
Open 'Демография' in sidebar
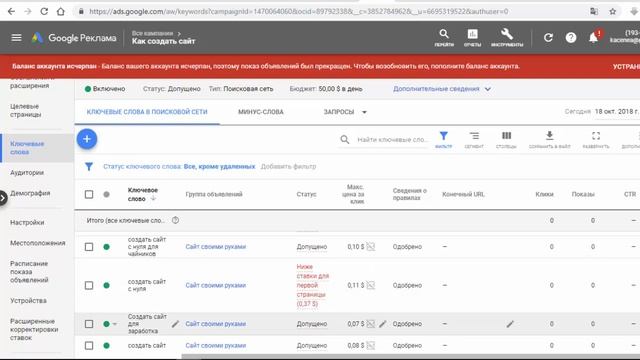pyautogui.click(x=30, y=193)
